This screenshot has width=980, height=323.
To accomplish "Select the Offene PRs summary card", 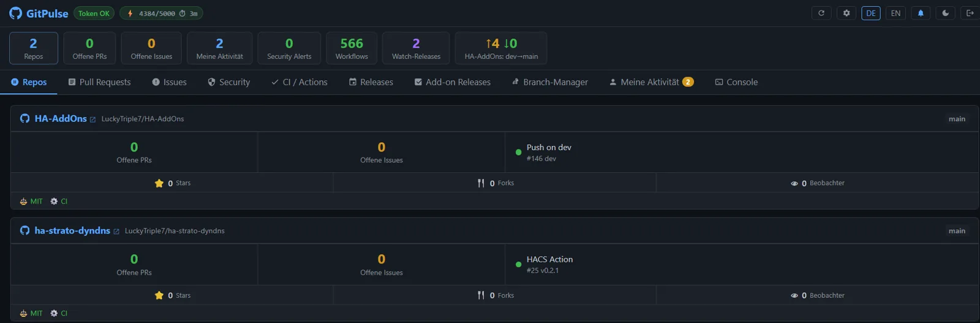I will click(x=89, y=48).
